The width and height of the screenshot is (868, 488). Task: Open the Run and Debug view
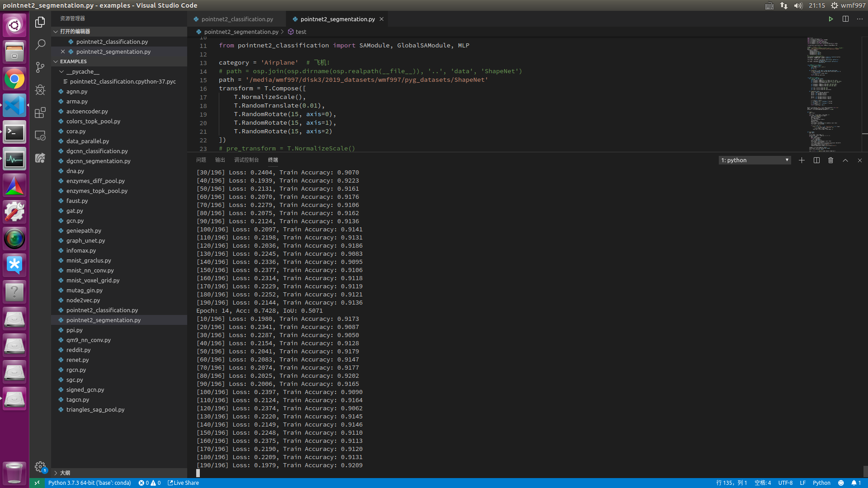(x=40, y=89)
